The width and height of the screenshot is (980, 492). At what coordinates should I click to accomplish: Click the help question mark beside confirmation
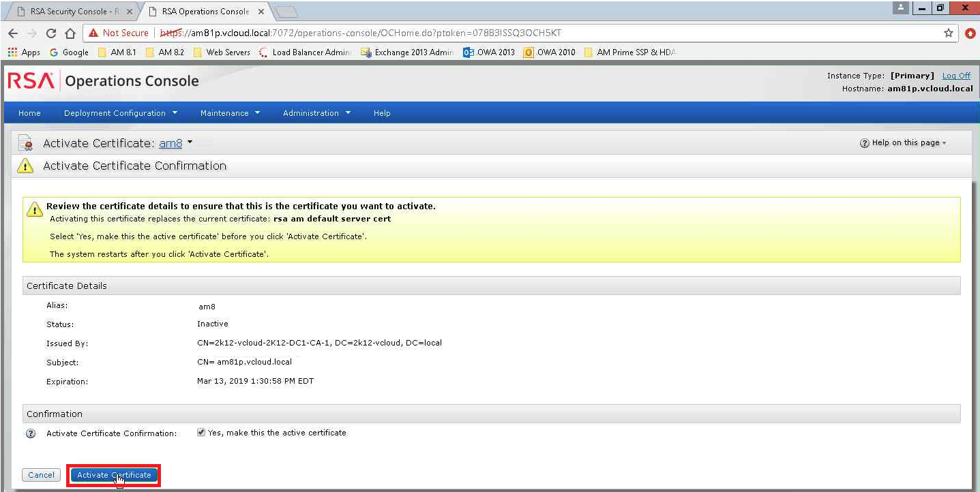(x=31, y=433)
